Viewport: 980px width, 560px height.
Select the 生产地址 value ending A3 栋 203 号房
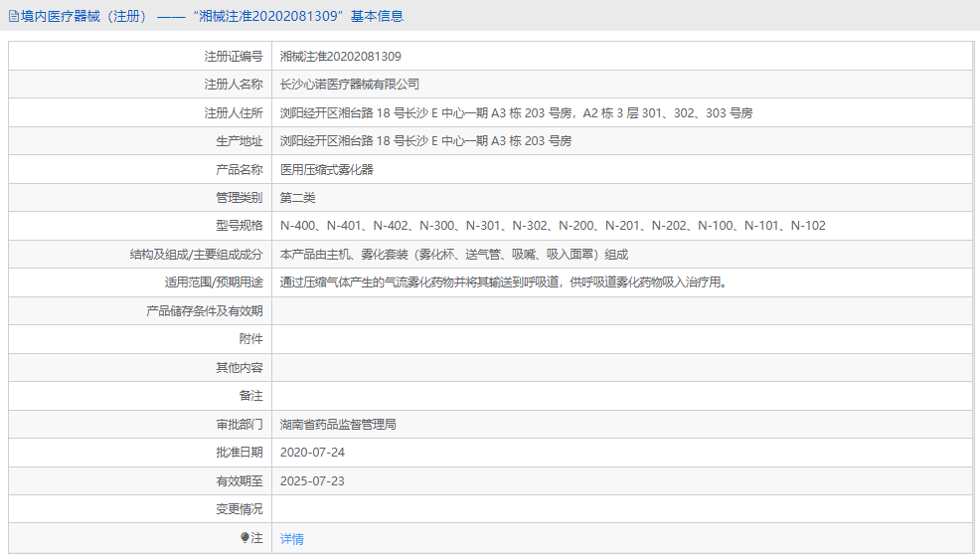click(x=425, y=141)
